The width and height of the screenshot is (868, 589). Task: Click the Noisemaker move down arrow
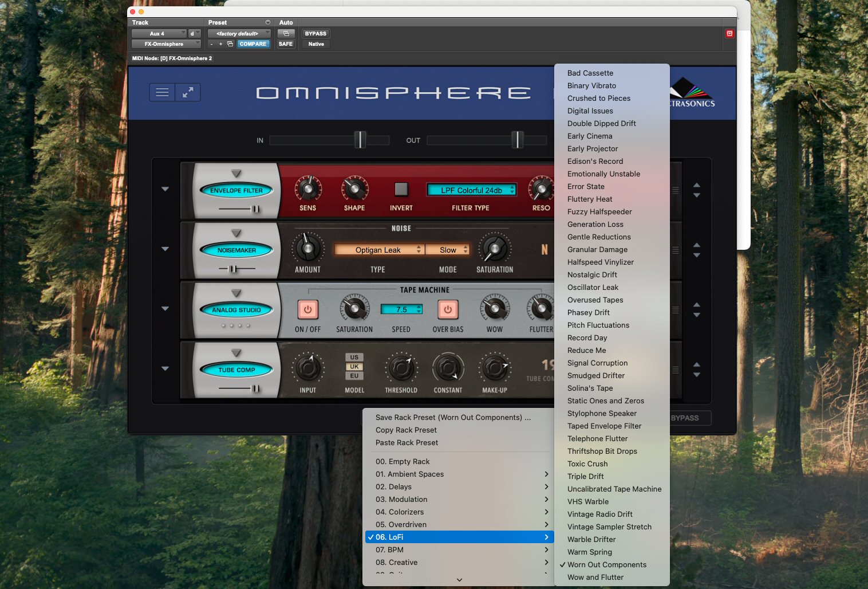pyautogui.click(x=697, y=256)
